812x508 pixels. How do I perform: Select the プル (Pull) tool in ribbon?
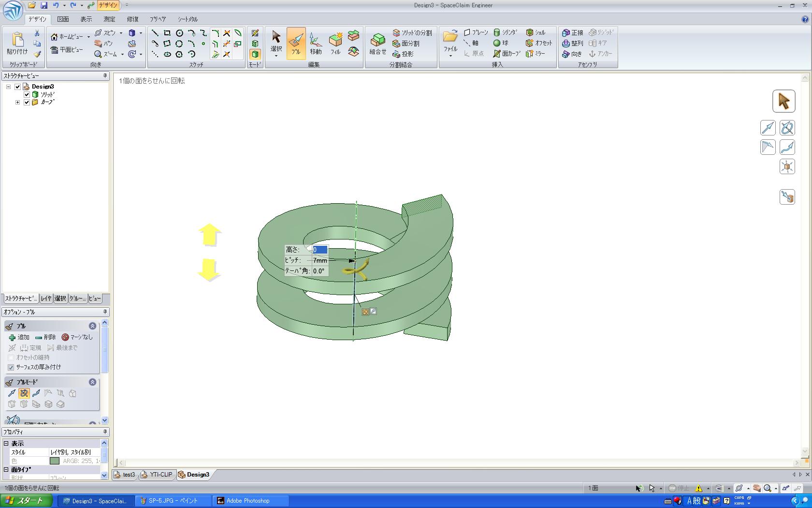click(x=296, y=43)
